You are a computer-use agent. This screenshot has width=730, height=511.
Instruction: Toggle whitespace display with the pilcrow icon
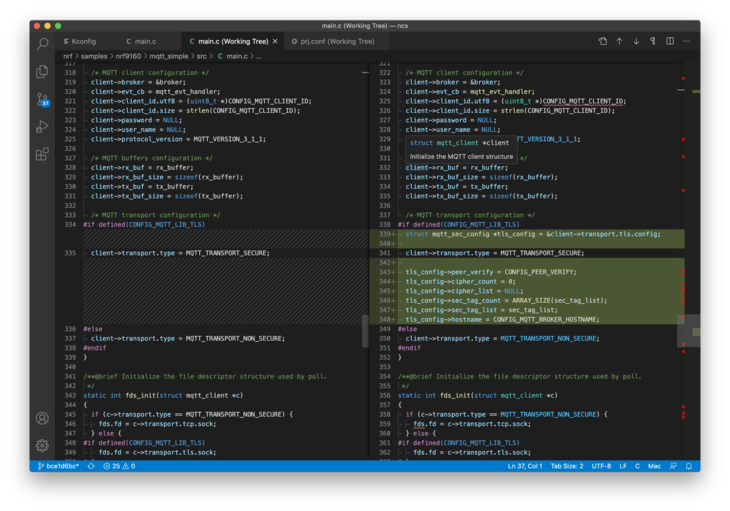pos(653,41)
